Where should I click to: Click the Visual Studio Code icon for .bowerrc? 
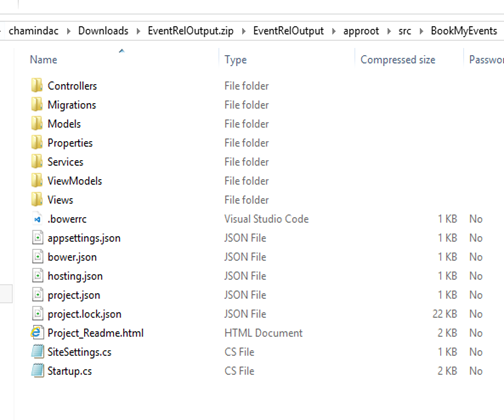pos(37,219)
